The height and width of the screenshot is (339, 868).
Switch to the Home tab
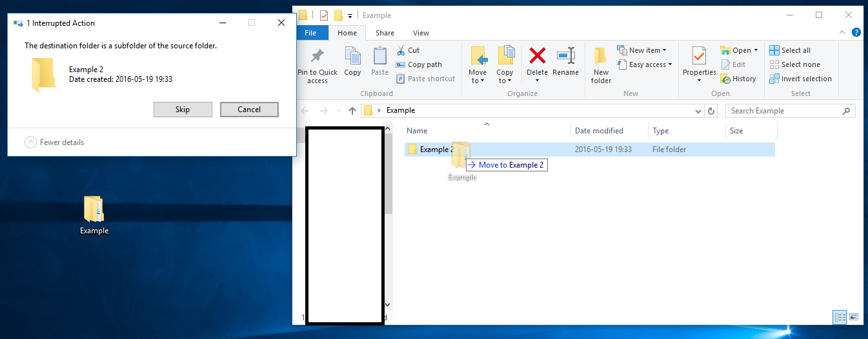[x=347, y=33]
